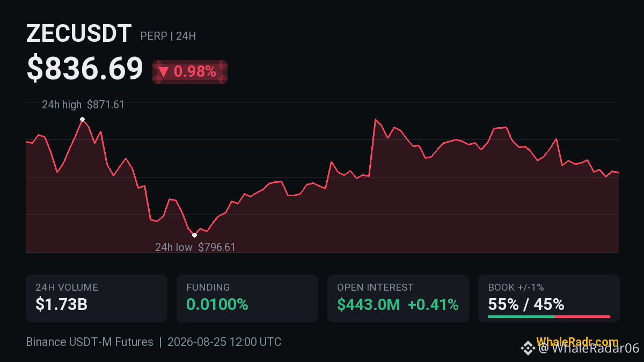This screenshot has height=362, width=644.
Task: Click the 24H VOLUME card heading
Action: [x=67, y=287]
